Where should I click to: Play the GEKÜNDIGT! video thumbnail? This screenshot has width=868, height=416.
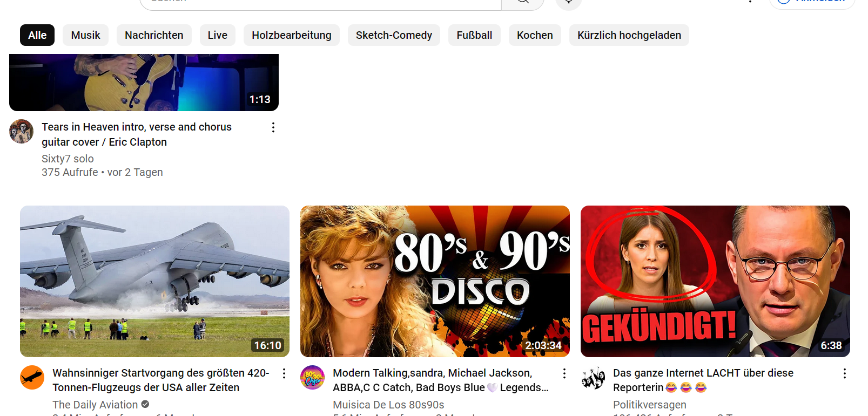coord(715,281)
